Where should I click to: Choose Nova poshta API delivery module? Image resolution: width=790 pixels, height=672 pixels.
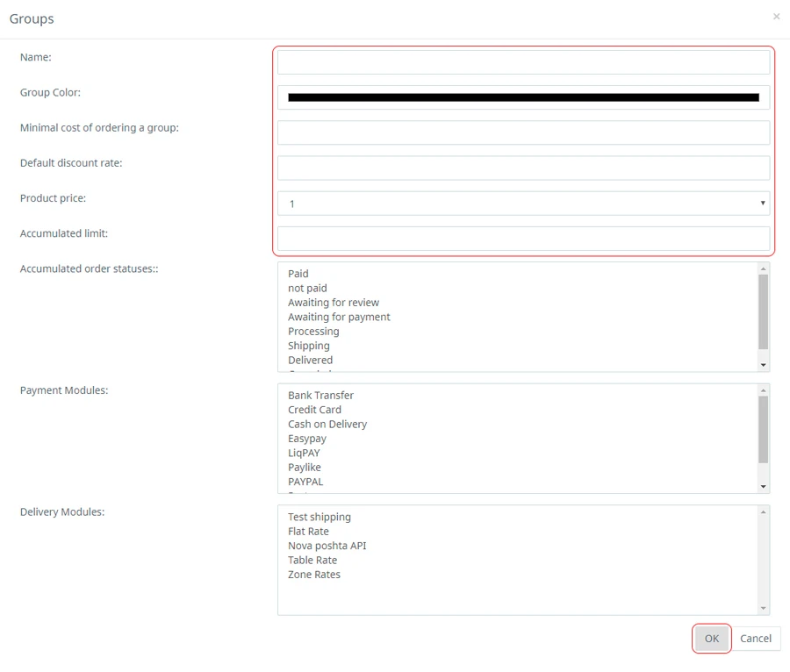pos(327,546)
